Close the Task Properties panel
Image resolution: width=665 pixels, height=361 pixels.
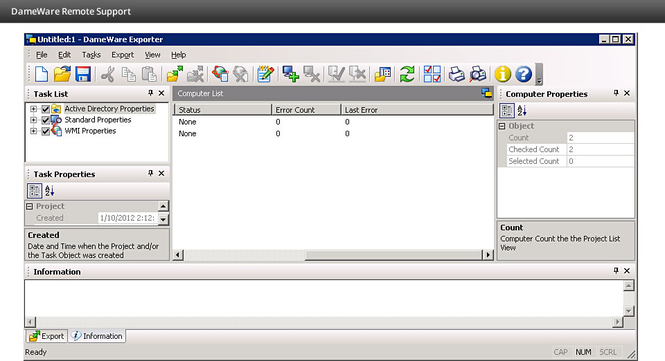(162, 173)
